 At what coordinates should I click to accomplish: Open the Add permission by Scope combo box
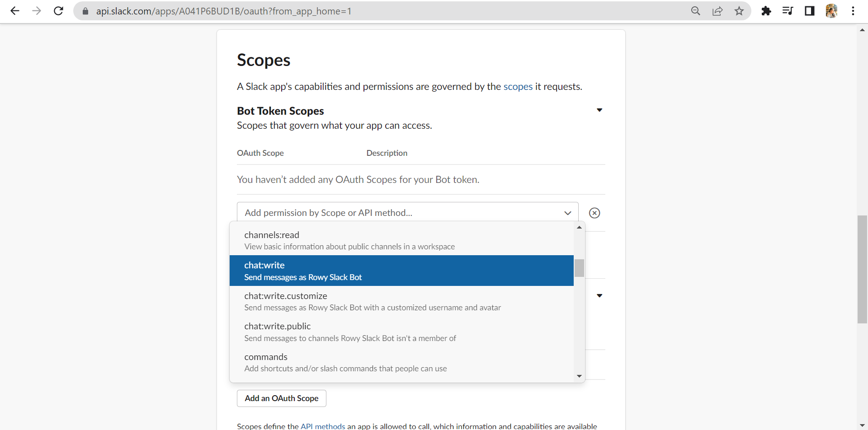pos(407,213)
